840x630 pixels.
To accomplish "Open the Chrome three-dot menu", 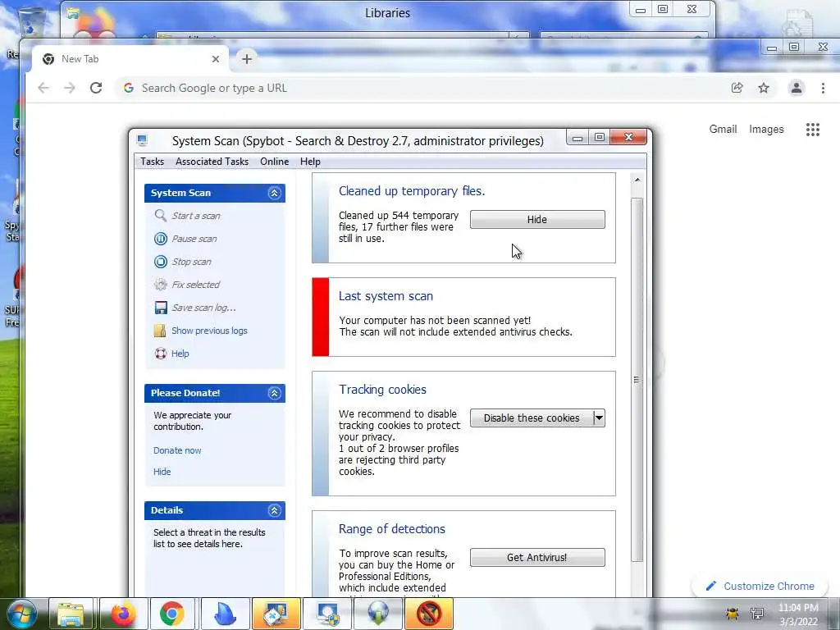I will click(823, 88).
